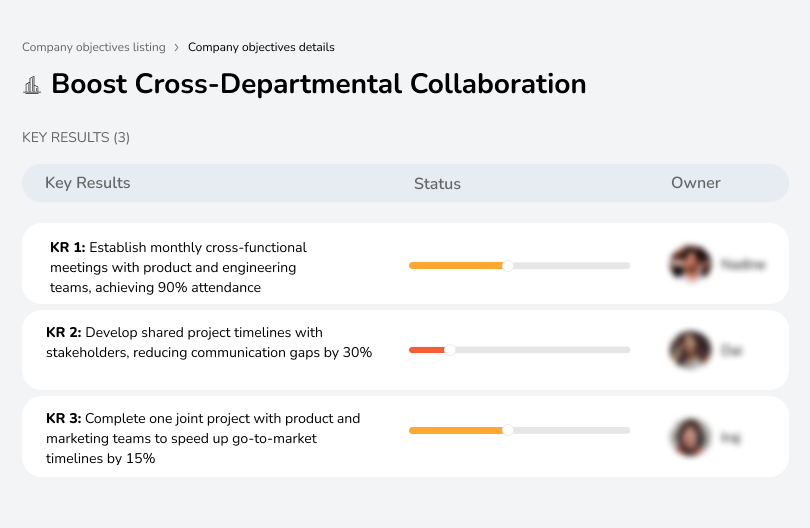Open the KR 1 monthly cross-functional meetings row
Screen dimensions: 810x528
(x=405, y=263)
